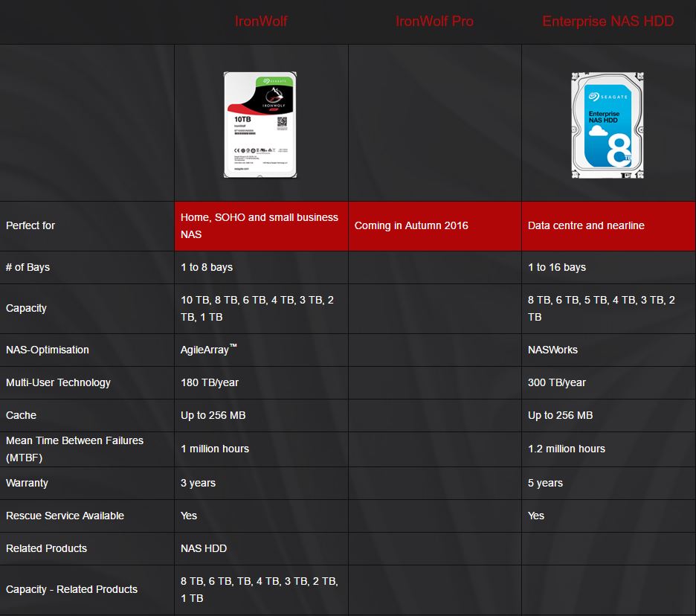Select Enterprise NAS HDD 'Yes' rescue value

click(536, 516)
